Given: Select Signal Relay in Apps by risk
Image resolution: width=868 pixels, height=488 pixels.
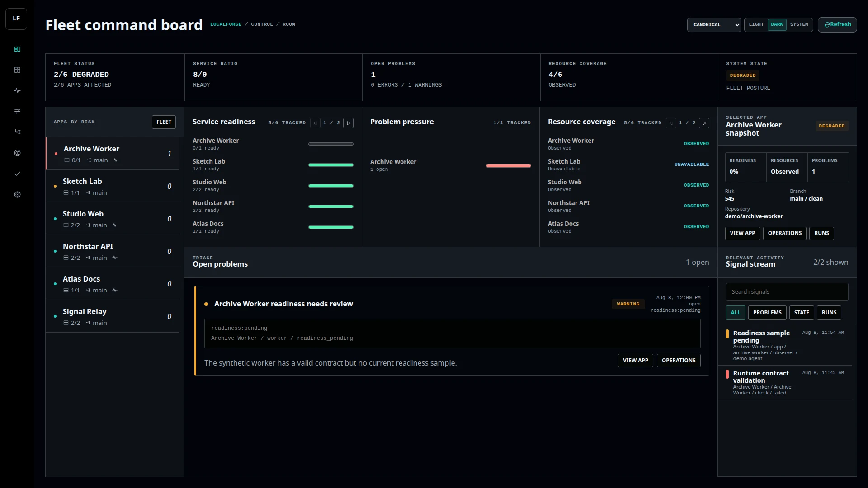Looking at the screenshot, I should pyautogui.click(x=113, y=316).
